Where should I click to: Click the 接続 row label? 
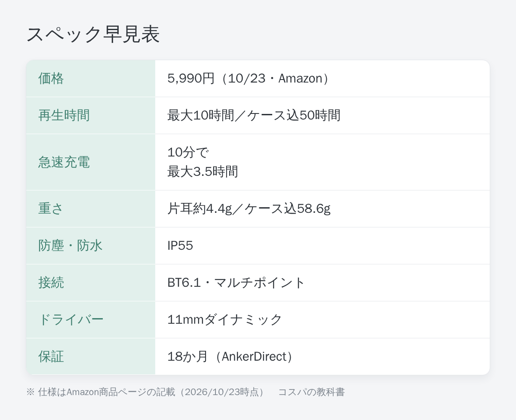[x=51, y=282]
